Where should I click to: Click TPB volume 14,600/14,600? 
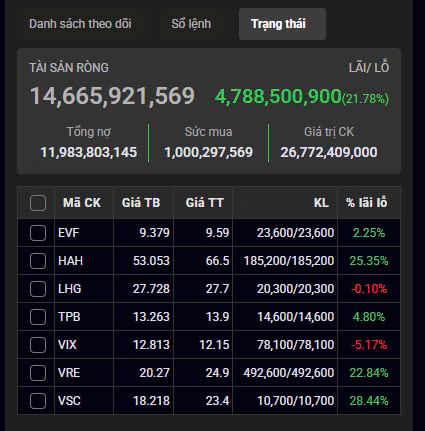click(x=295, y=317)
